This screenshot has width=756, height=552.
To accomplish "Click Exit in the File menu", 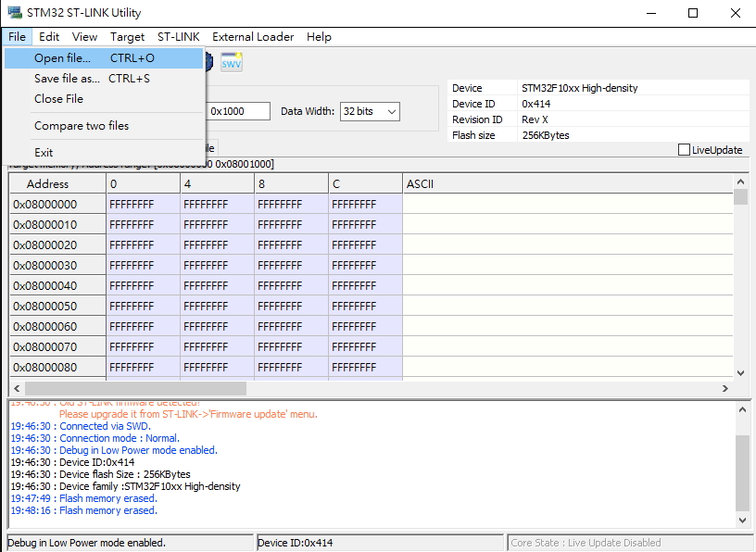I will [104, 153].
